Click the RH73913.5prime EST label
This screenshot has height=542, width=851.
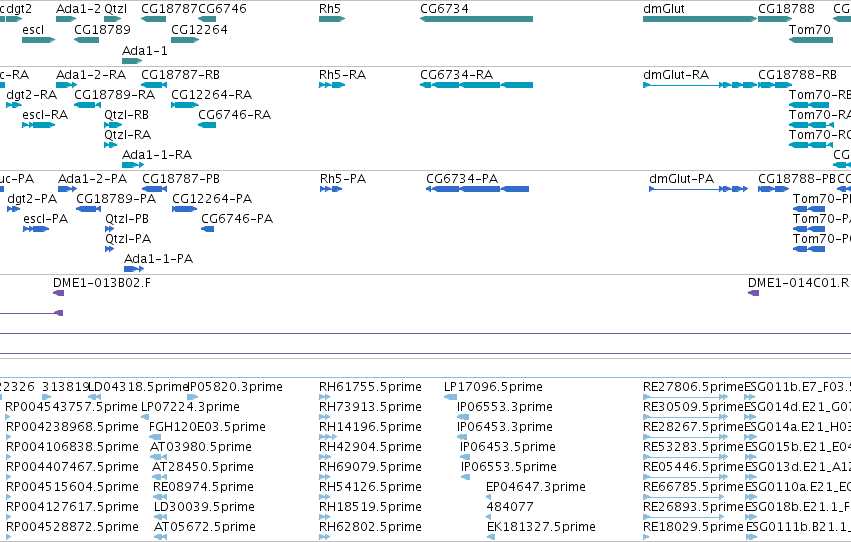tap(370, 407)
